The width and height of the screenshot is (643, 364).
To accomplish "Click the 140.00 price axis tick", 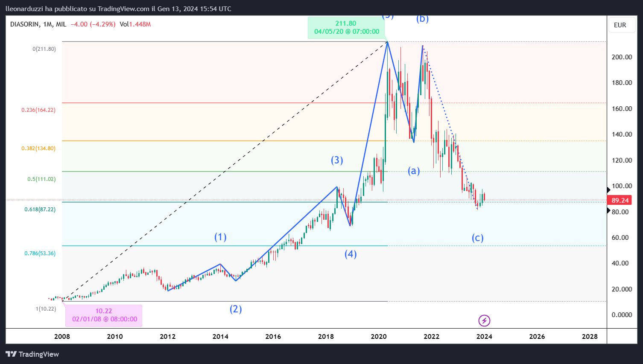I will click(x=622, y=134).
